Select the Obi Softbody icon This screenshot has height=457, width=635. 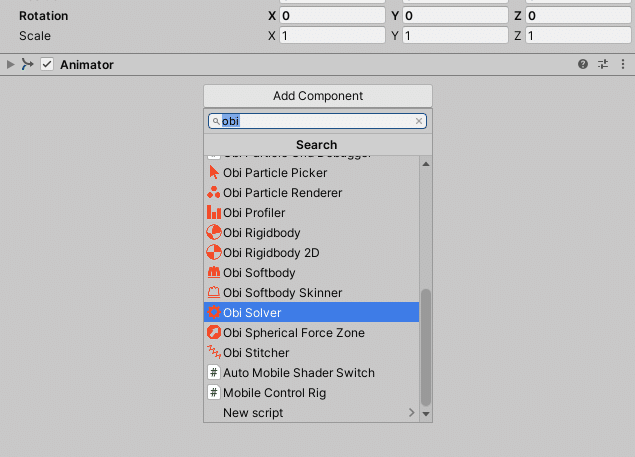214,273
